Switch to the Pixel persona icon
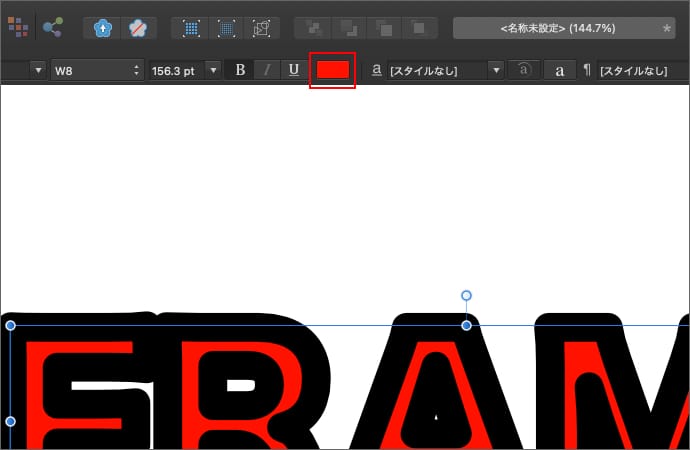 (x=17, y=27)
